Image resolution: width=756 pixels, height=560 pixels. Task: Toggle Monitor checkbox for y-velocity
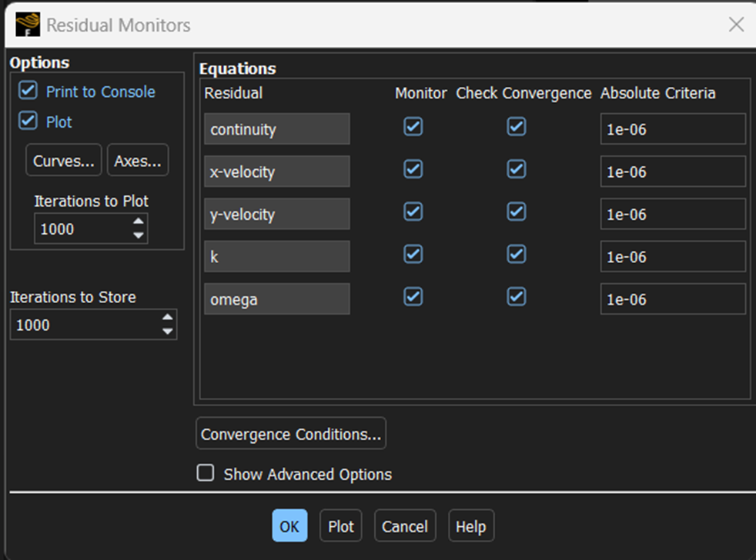413,212
